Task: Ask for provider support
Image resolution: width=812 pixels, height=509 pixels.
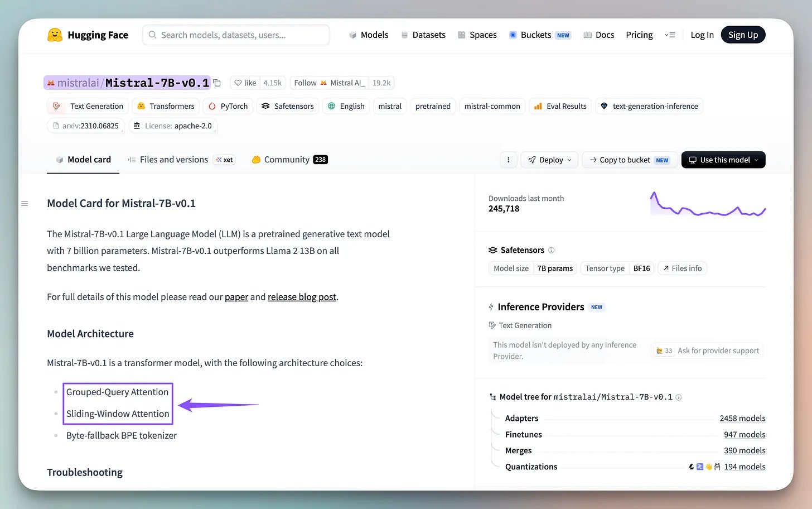Action: [708, 350]
